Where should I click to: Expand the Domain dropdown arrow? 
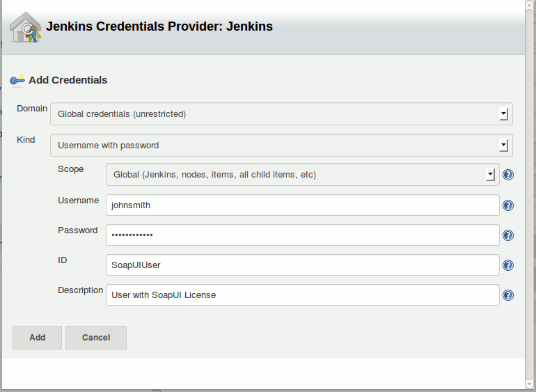tap(503, 114)
